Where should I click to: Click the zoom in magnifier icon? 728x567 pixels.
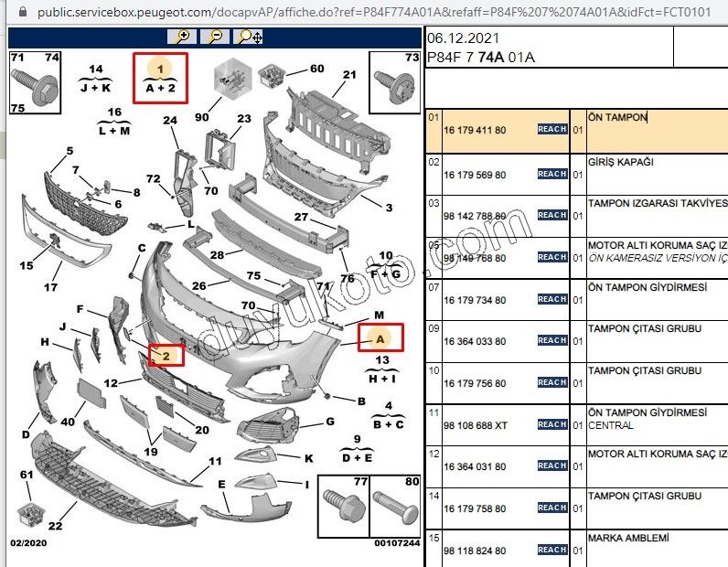coord(182,37)
